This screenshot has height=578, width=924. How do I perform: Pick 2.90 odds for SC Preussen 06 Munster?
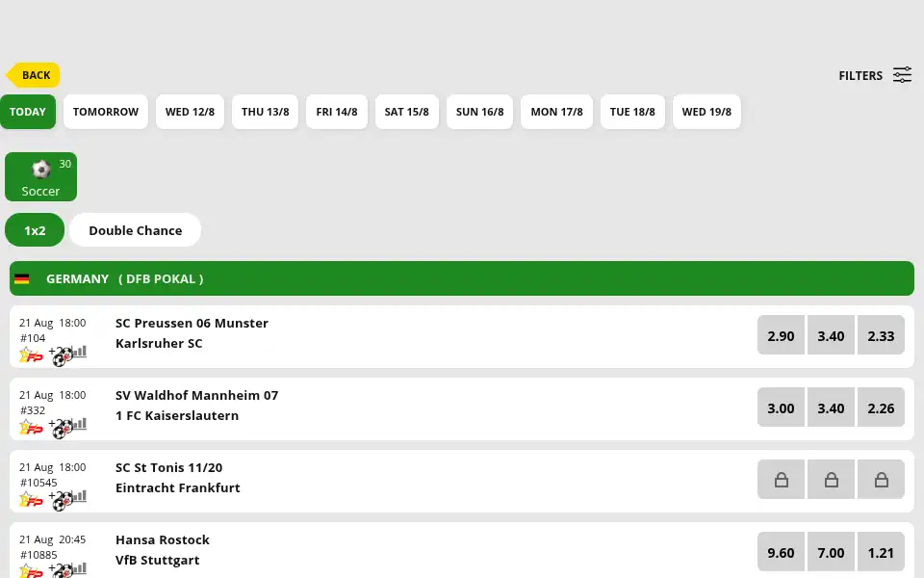pyautogui.click(x=781, y=335)
